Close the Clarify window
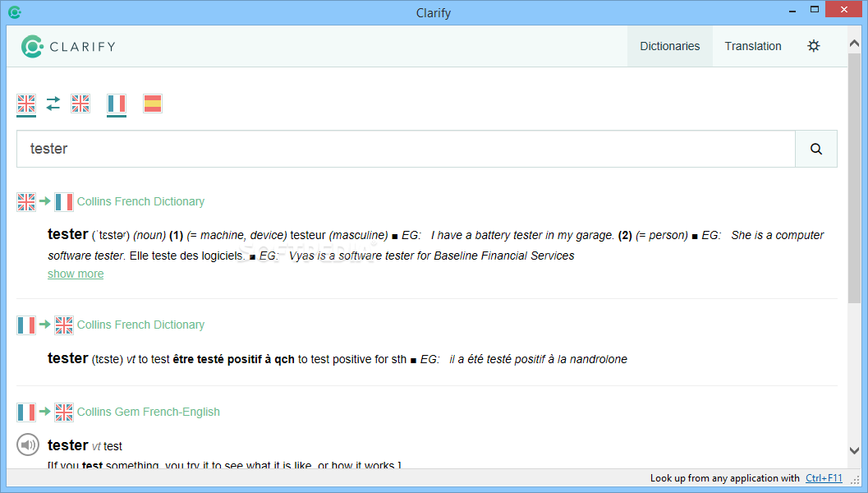This screenshot has width=868, height=493. pyautogui.click(x=843, y=9)
